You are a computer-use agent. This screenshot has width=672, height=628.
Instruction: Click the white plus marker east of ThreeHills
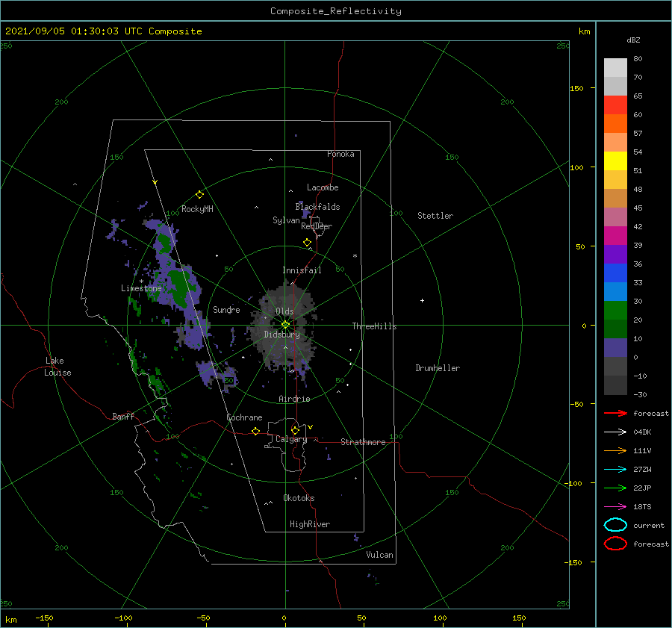tap(422, 300)
